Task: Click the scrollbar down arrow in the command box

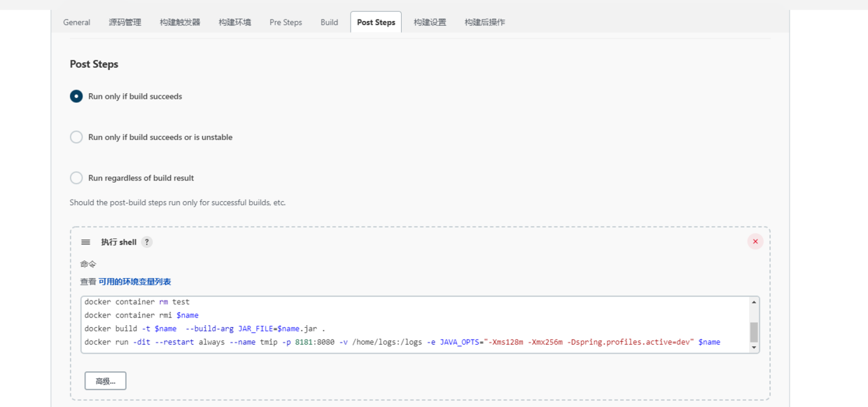Action: click(x=754, y=347)
